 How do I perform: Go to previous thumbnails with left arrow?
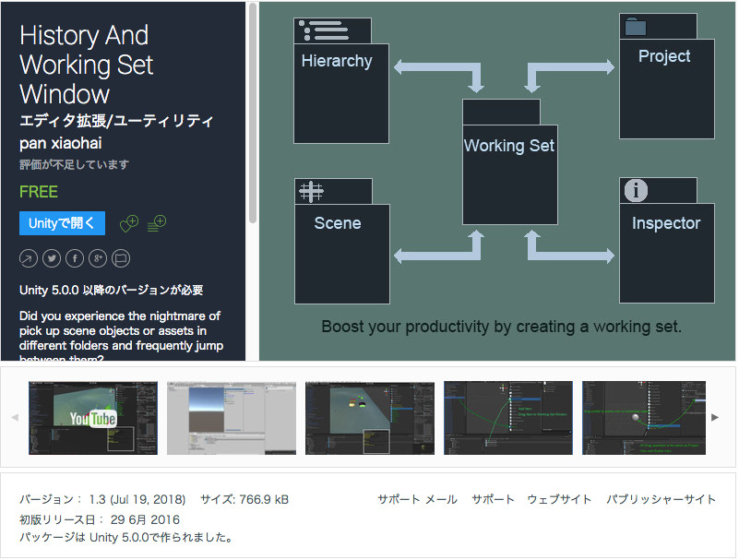click(x=15, y=417)
